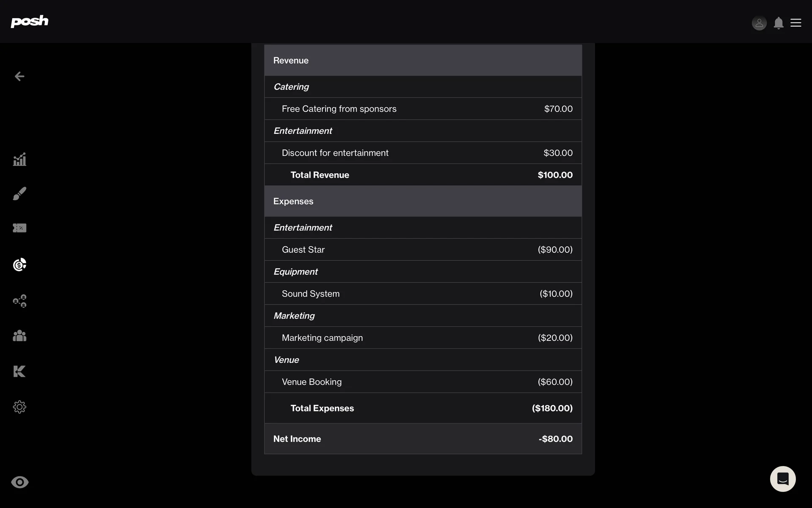
Task: Open the chat support widget
Action: pos(782,479)
